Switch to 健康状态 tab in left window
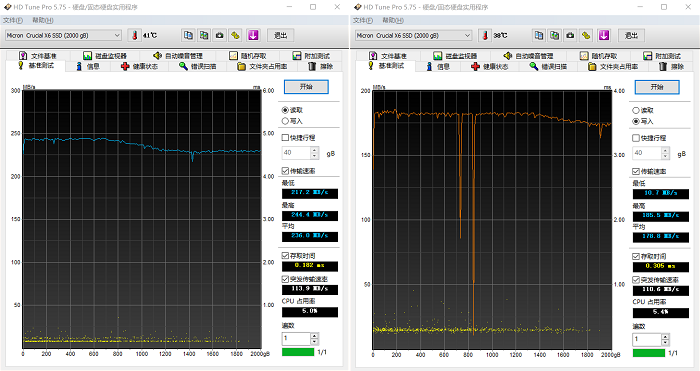Image resolution: width=700 pixels, height=371 pixels. 140,67
